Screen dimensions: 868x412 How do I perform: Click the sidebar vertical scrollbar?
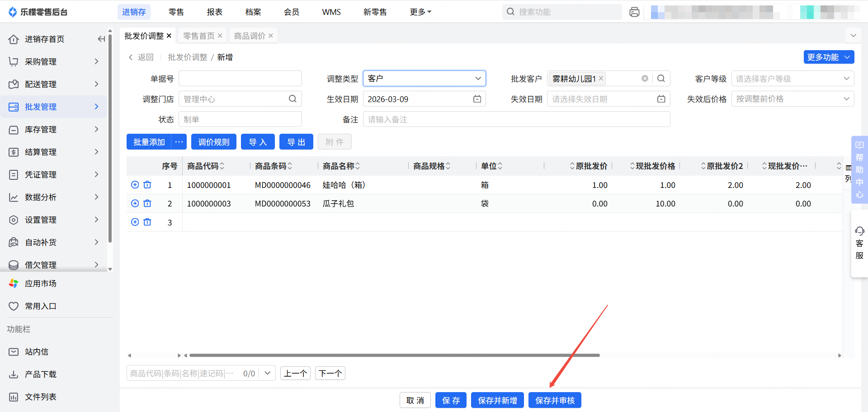point(110,138)
